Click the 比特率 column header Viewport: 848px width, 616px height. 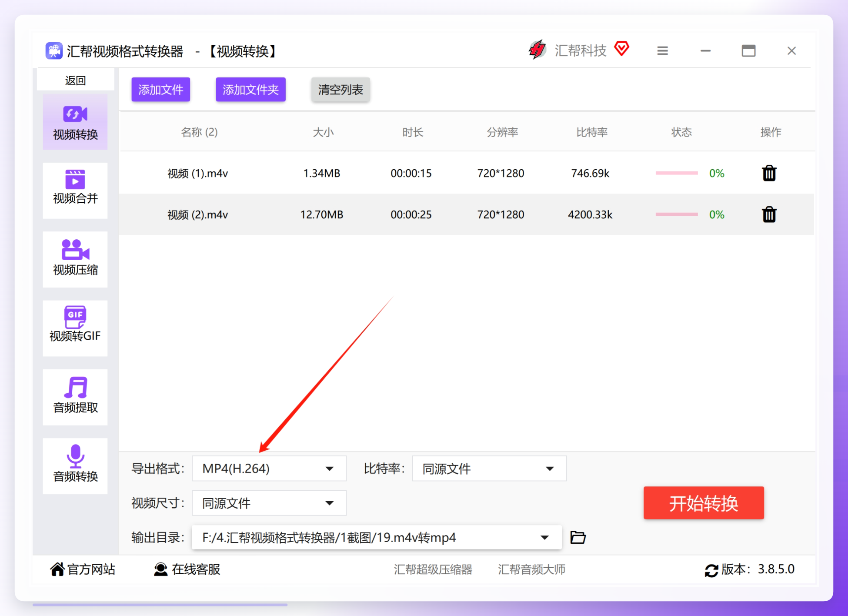(592, 132)
